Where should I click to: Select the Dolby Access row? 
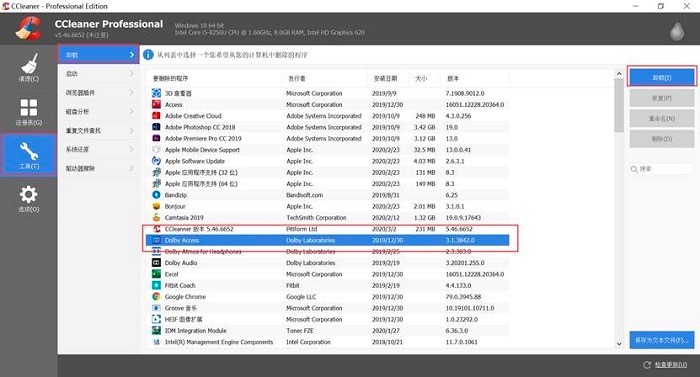tap(328, 240)
